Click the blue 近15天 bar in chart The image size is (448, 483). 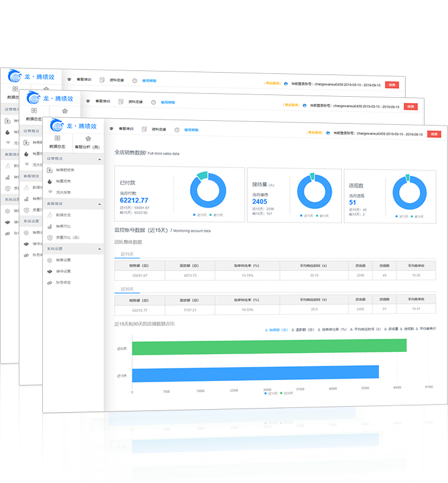tap(255, 372)
